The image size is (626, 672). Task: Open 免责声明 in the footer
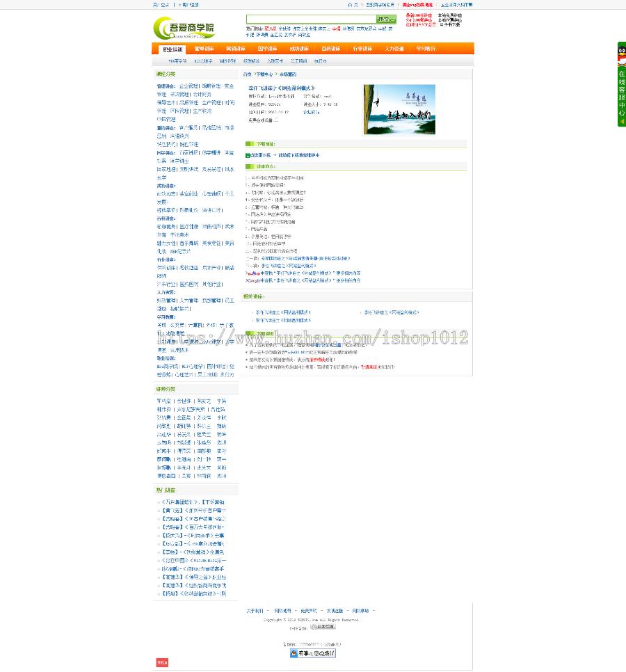[x=309, y=611]
